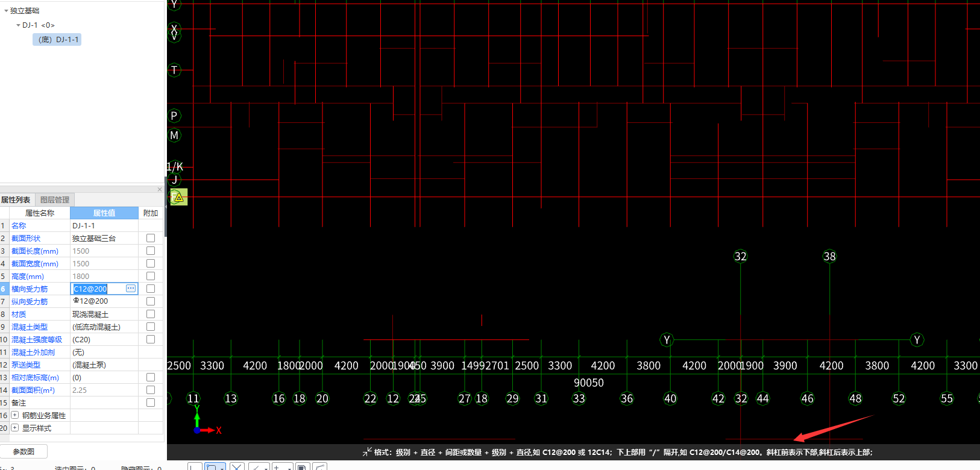The height and width of the screenshot is (470, 980).
Task: Tick the 截面长度(mm) additional checkbox
Action: [x=151, y=251]
